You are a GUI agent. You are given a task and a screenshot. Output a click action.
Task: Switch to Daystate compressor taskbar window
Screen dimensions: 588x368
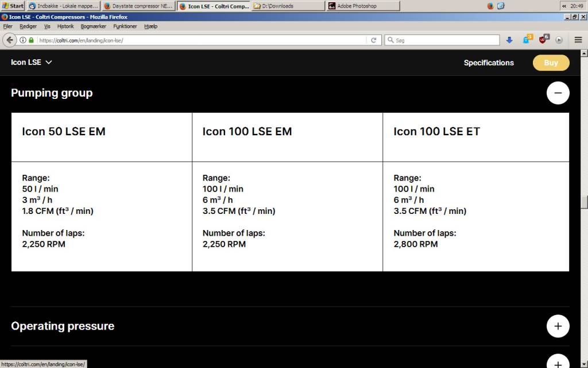point(138,6)
